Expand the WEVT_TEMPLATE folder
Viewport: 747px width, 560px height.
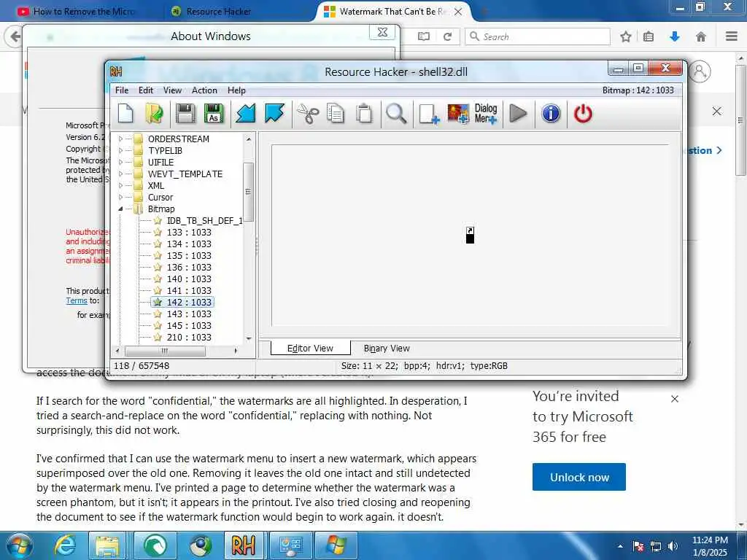pyautogui.click(x=120, y=174)
